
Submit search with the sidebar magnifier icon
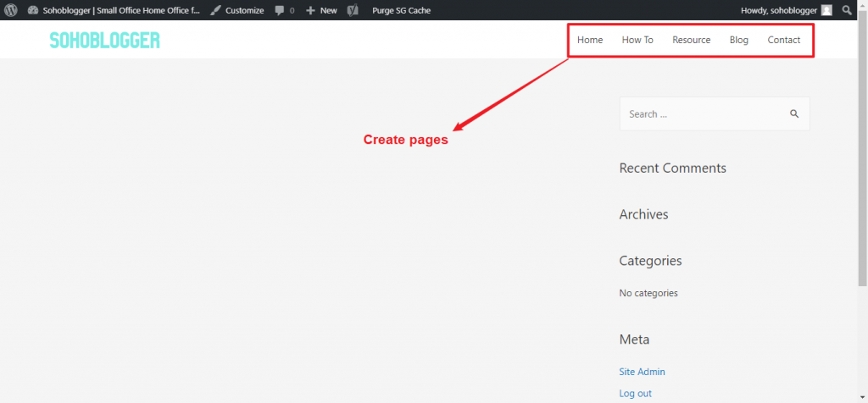click(794, 114)
